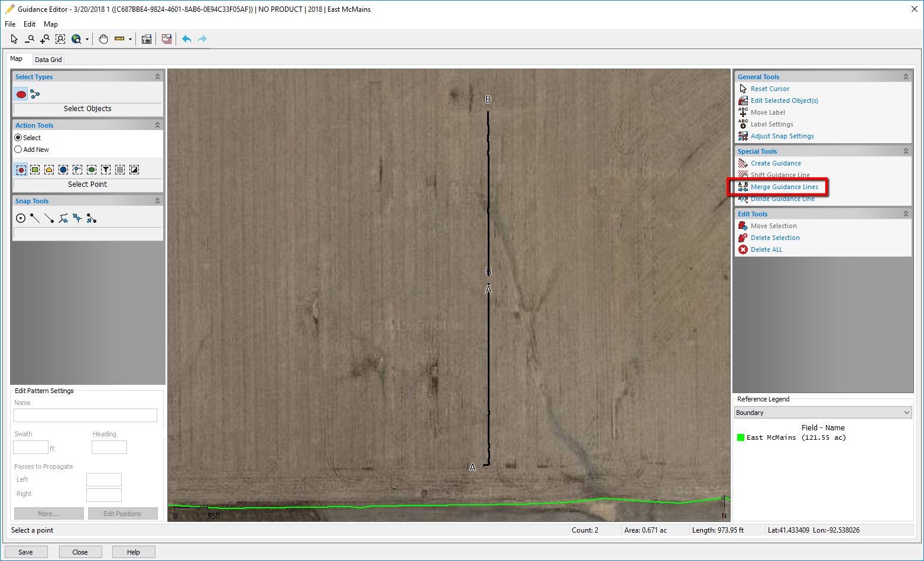Screen dimensions: 924x561
Task: Click the blue undo arrow
Action: (x=187, y=39)
